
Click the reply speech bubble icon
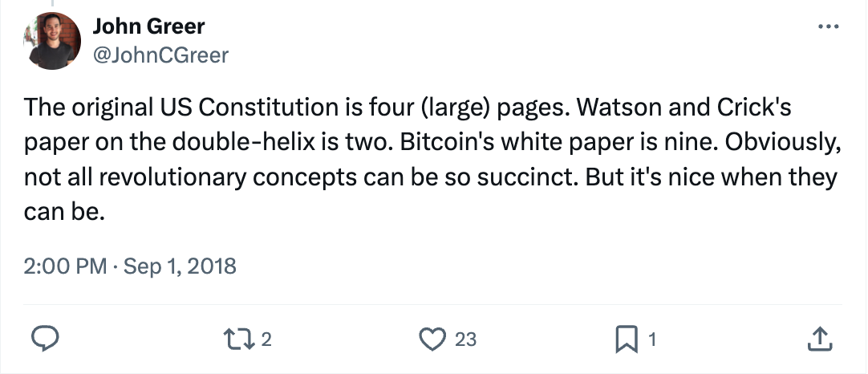(x=45, y=339)
